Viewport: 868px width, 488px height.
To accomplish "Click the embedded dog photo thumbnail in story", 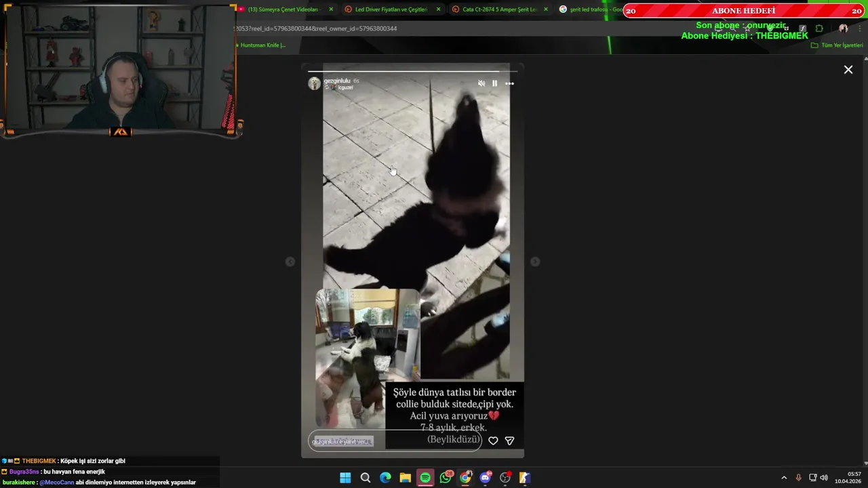I will click(368, 358).
